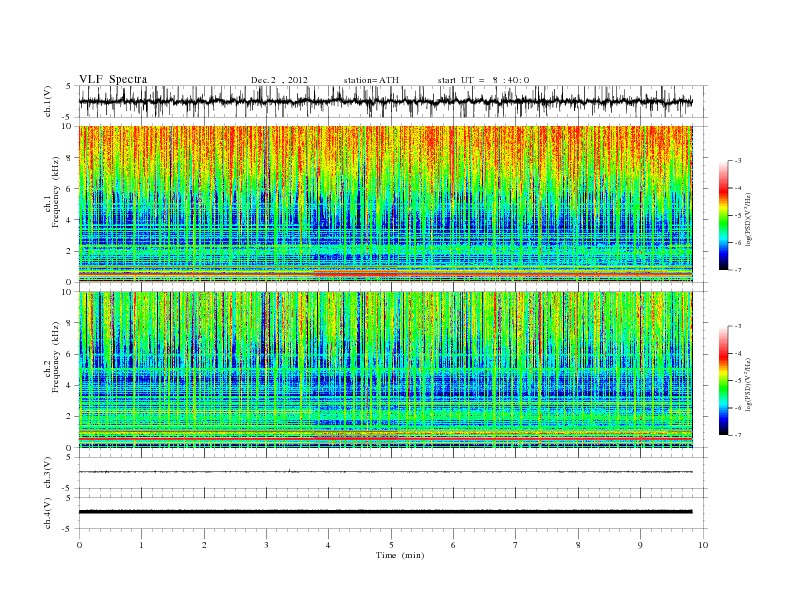The image size is (792, 612).
Task: Click the ch.1 spectrogram panel
Action: pyautogui.click(x=385, y=204)
